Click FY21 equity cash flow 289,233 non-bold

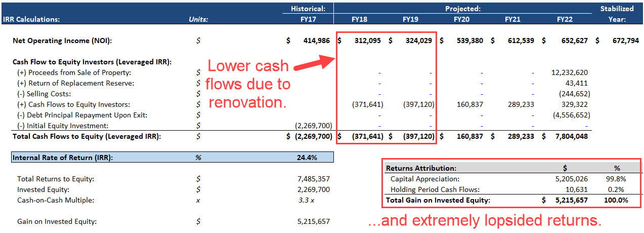[x=522, y=104]
